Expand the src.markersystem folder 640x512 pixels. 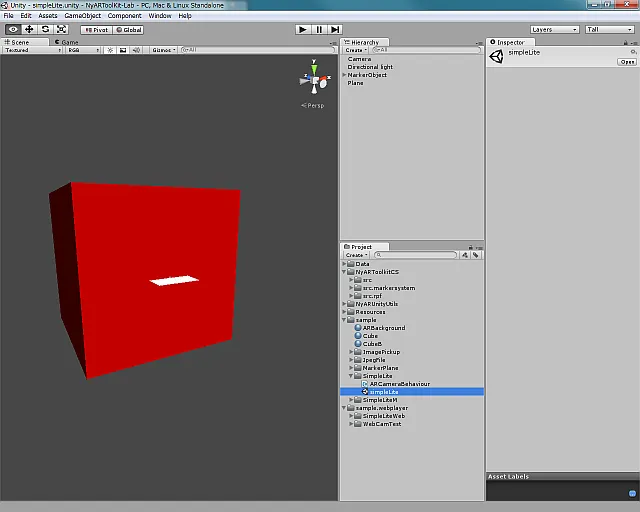(351, 288)
